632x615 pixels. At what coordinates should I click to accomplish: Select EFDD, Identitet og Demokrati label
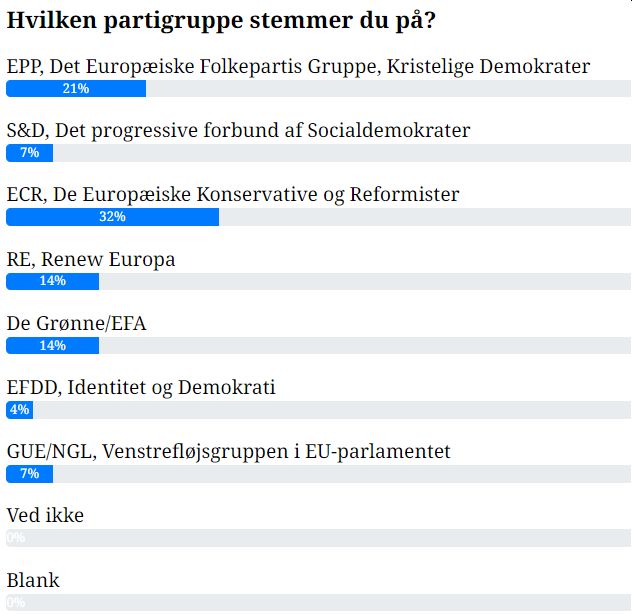pos(141,387)
